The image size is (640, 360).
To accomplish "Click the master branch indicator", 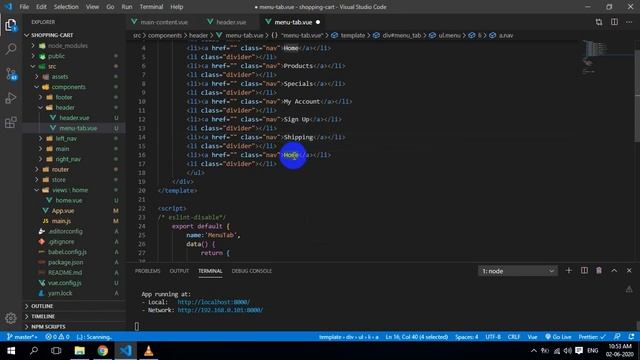I will 22,337.
